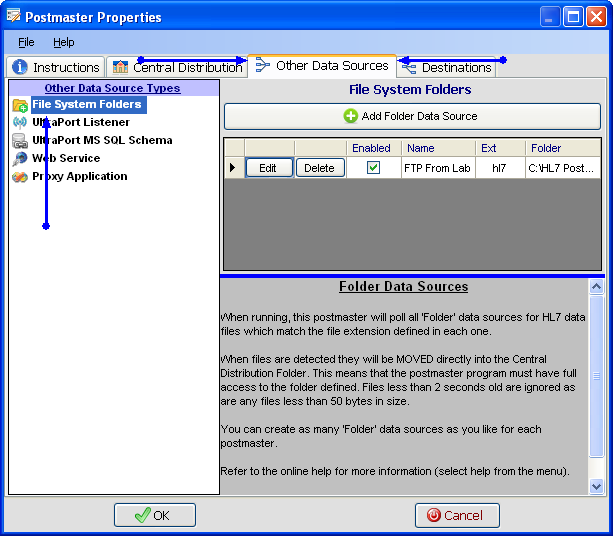613x536 pixels.
Task: Open the Help menu
Action: click(64, 43)
